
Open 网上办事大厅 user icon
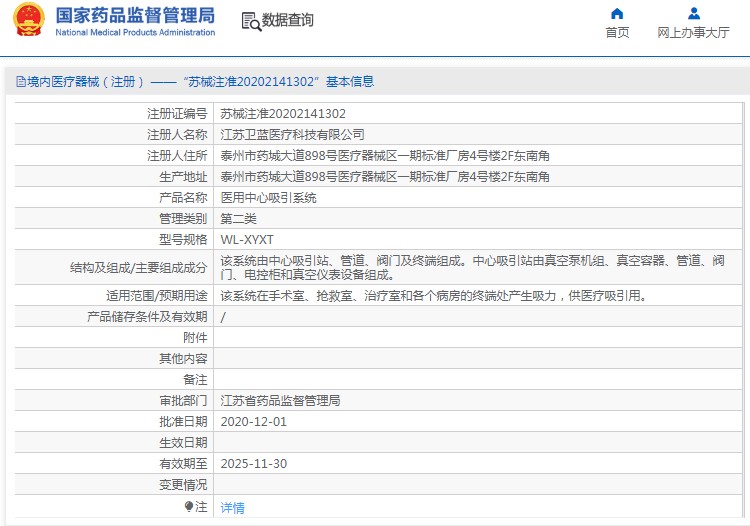694,13
